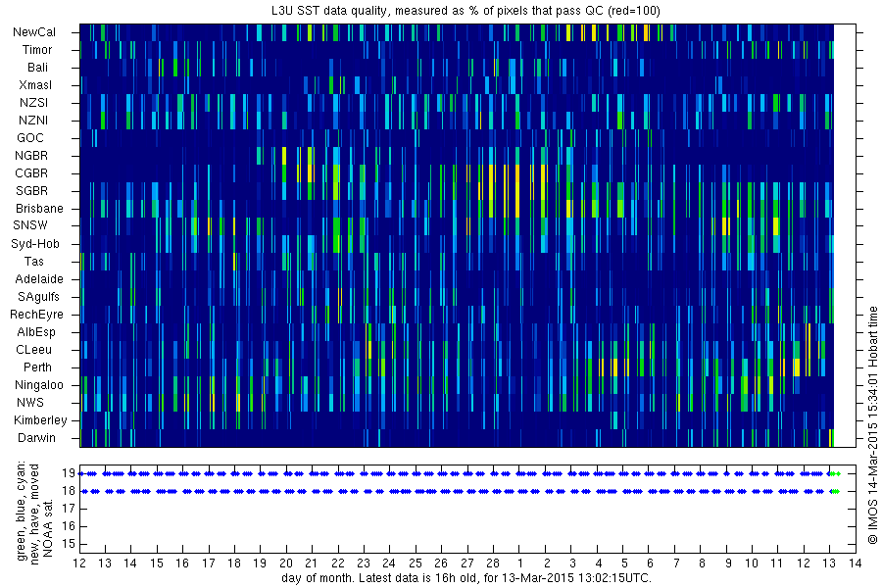This screenshot has width=882, height=588.
Task: Select the RechEyre row label
Action: tap(36, 314)
